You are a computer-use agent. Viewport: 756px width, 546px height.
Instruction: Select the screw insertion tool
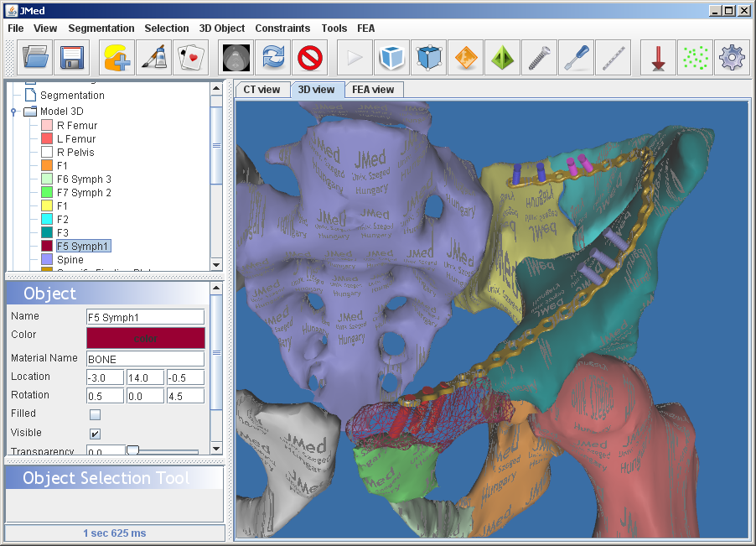pos(539,58)
